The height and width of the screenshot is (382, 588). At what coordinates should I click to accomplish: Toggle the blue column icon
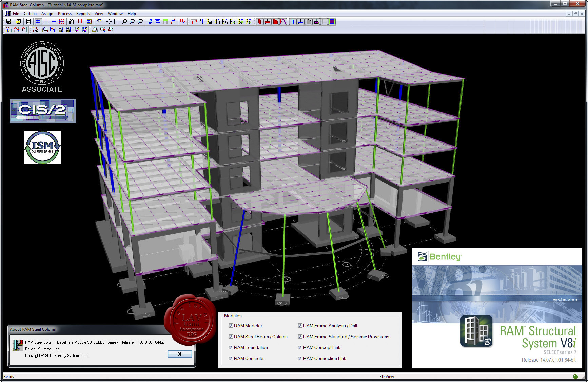(x=293, y=21)
